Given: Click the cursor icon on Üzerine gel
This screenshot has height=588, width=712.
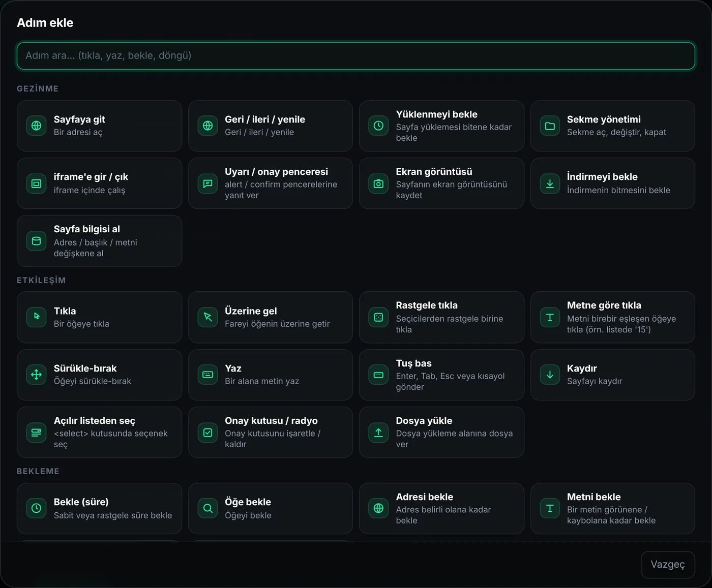Looking at the screenshot, I should pos(207,317).
